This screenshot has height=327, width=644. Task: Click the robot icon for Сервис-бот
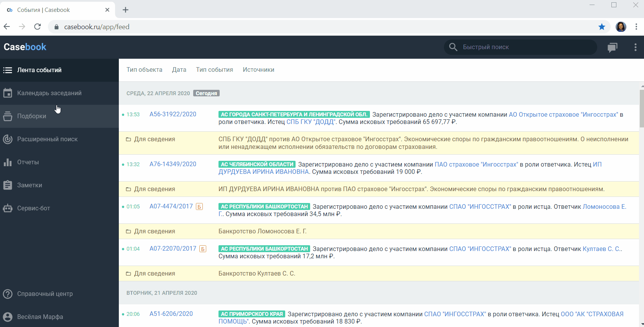(8, 208)
